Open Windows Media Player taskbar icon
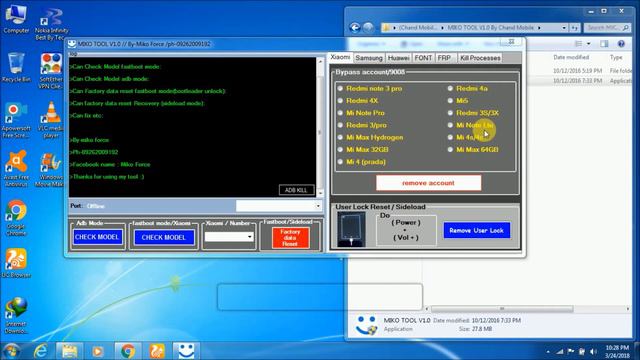The height and width of the screenshot is (360, 640). [x=98, y=351]
